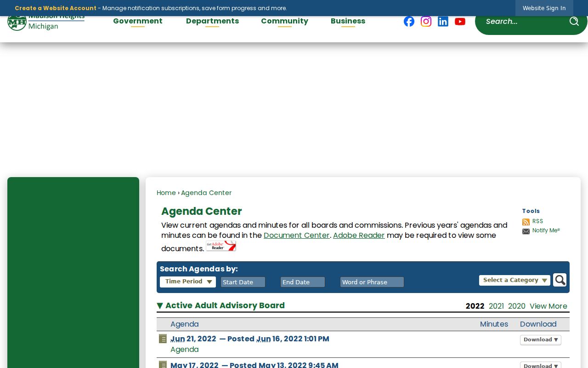Select the 2021 year tab
This screenshot has width=588, height=368.
click(496, 306)
